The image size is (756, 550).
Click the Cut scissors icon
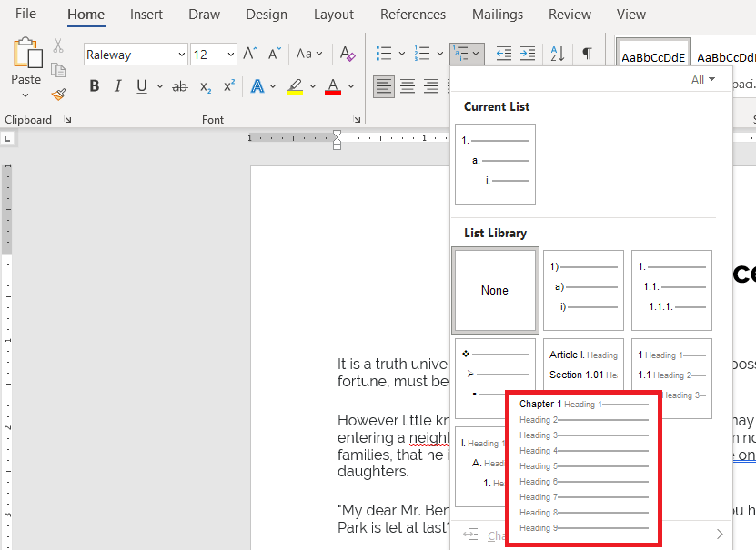point(58,46)
